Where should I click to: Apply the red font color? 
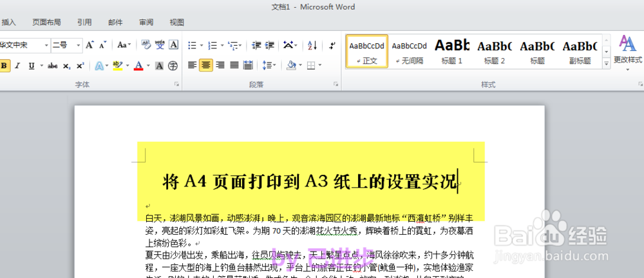138,66
